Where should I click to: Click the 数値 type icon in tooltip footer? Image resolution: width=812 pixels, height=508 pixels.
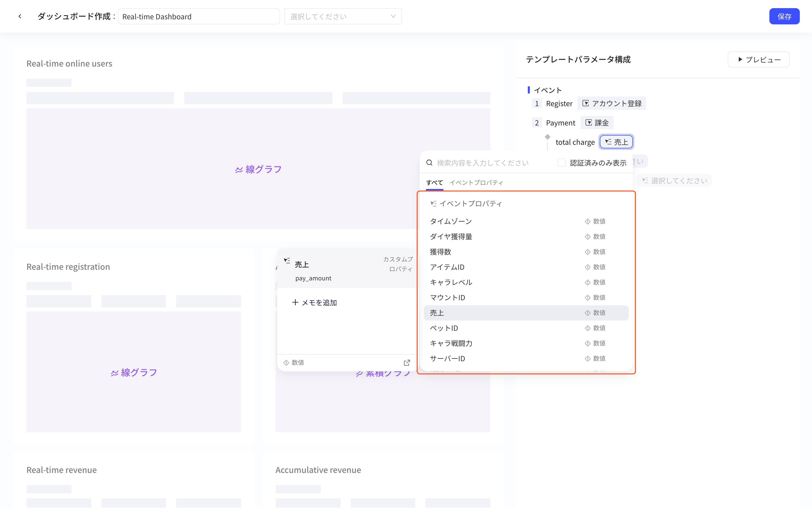pyautogui.click(x=286, y=362)
